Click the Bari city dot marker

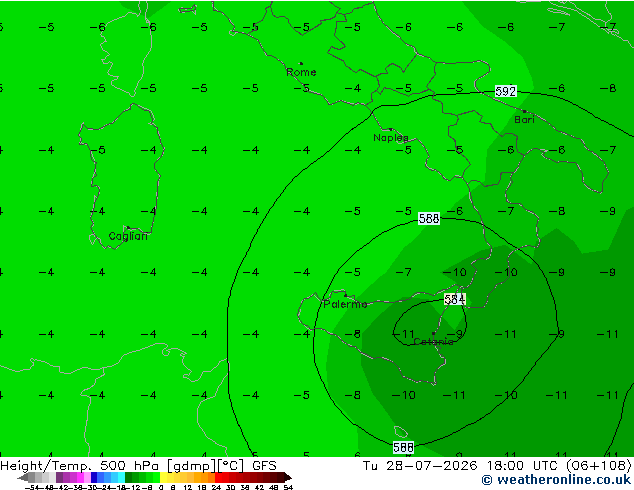point(524,111)
